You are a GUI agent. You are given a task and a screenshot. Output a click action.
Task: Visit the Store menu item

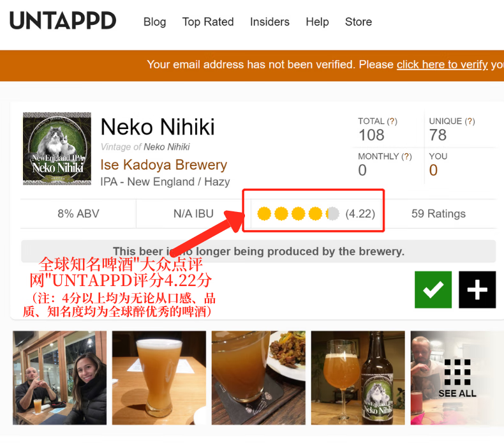359,22
